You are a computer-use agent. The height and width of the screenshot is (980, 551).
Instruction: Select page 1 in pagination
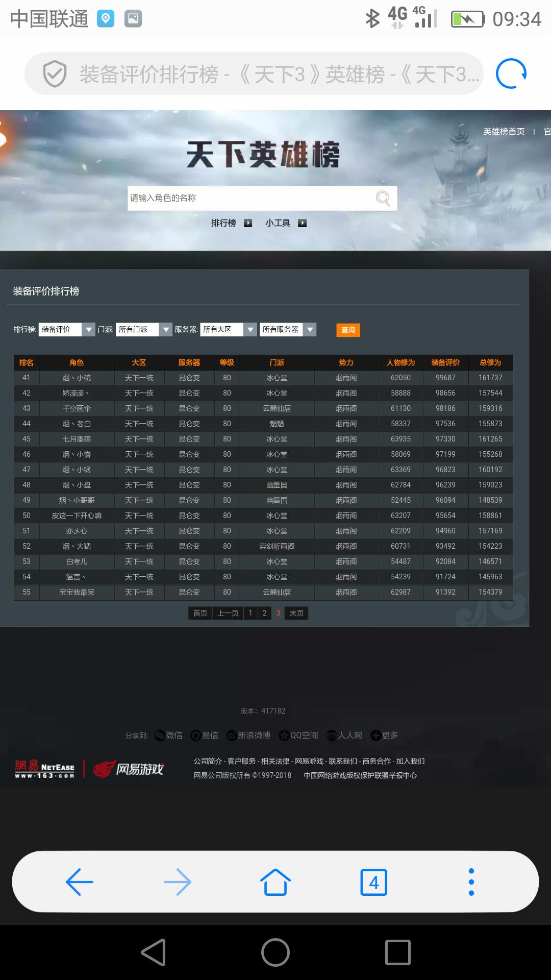251,613
